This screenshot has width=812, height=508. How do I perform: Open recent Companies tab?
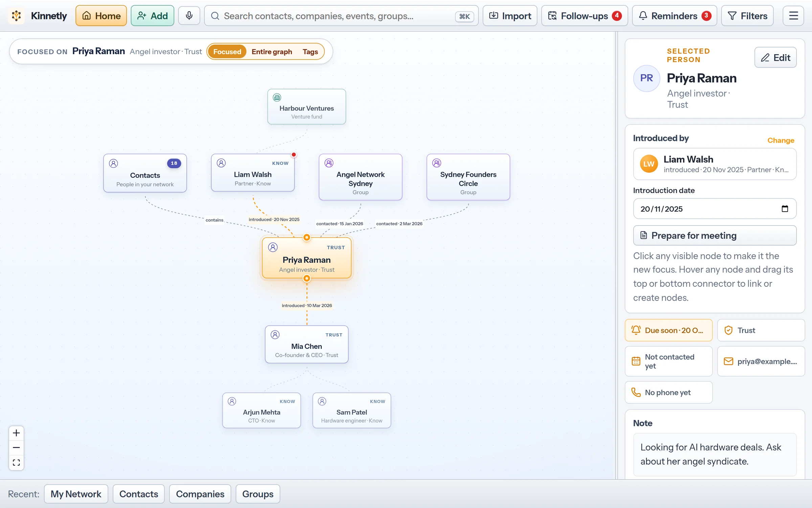click(x=200, y=494)
